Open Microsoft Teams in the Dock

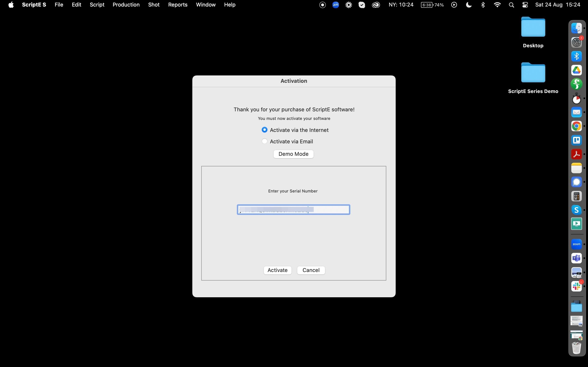[576, 258]
